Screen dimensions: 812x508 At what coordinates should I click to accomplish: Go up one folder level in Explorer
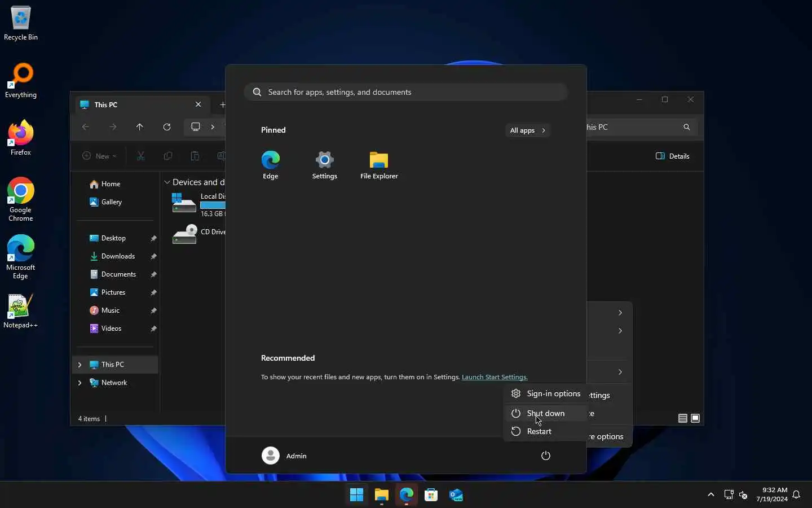coord(140,127)
